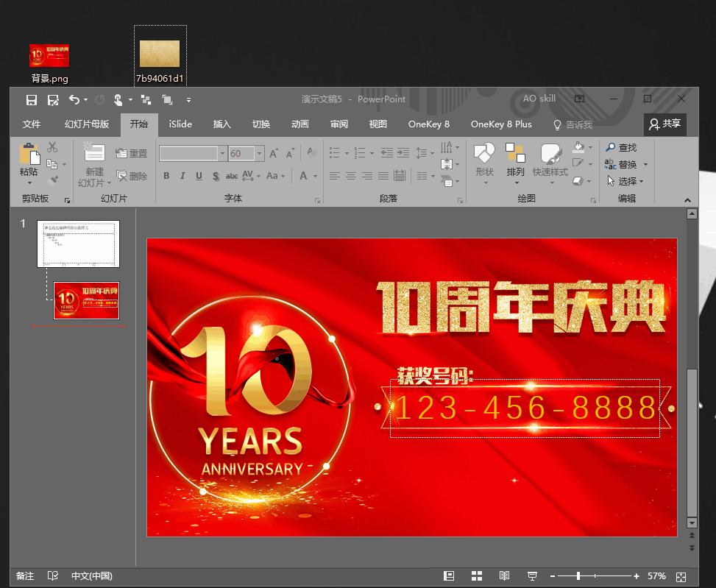The image size is (716, 588).
Task: Click the 共享 (Share) button
Action: (x=664, y=124)
